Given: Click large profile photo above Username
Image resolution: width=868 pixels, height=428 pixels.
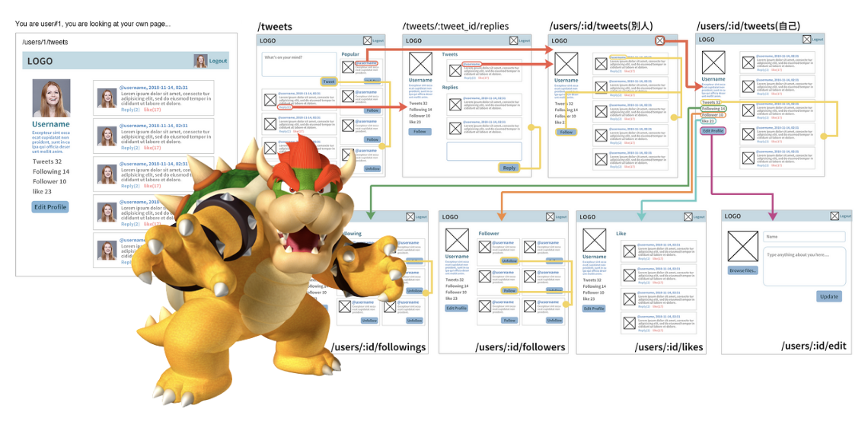Looking at the screenshot, I should coord(51,98).
